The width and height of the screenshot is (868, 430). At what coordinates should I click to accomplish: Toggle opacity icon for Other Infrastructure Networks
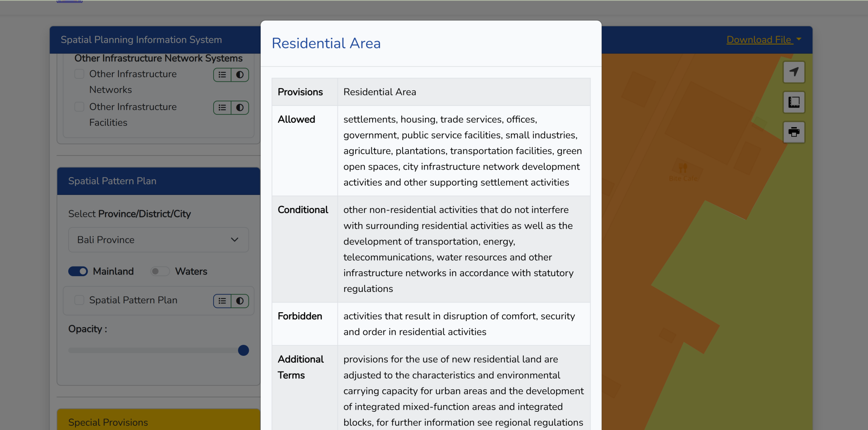240,75
